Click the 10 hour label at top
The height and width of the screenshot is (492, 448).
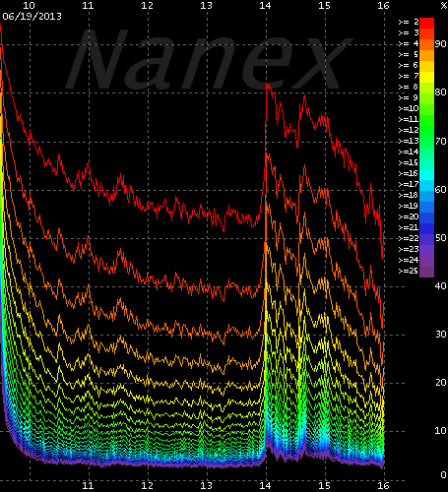pos(29,6)
